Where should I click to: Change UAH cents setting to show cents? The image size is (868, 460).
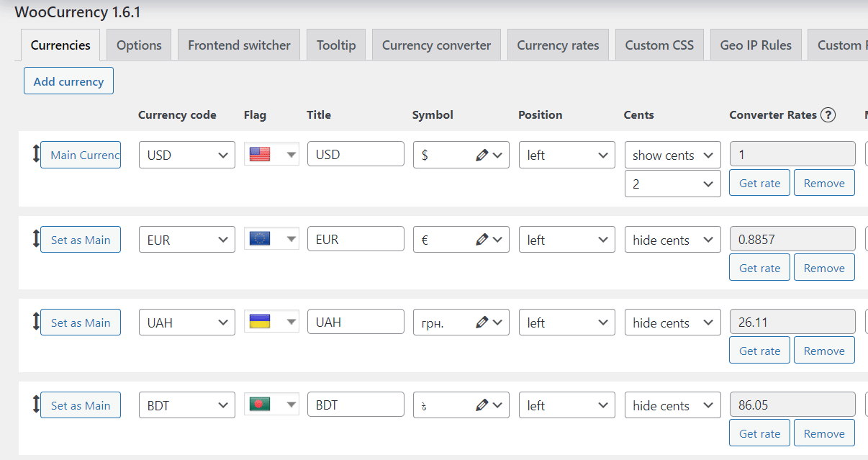(672, 322)
